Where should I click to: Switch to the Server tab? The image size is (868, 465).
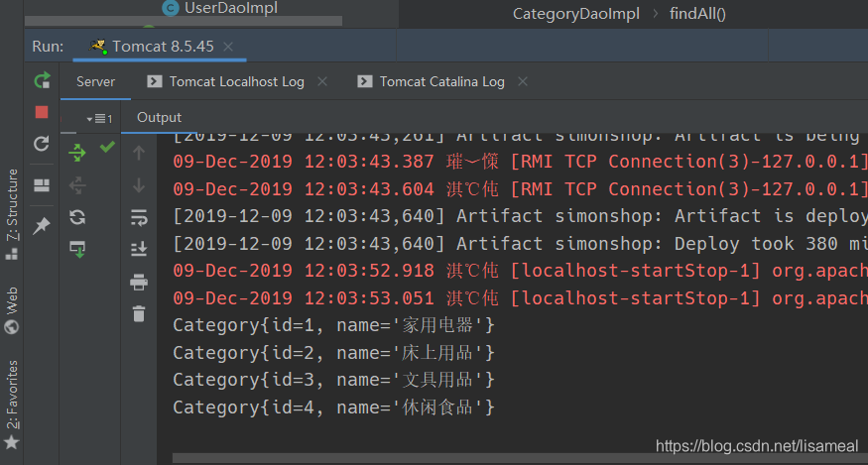coord(96,82)
